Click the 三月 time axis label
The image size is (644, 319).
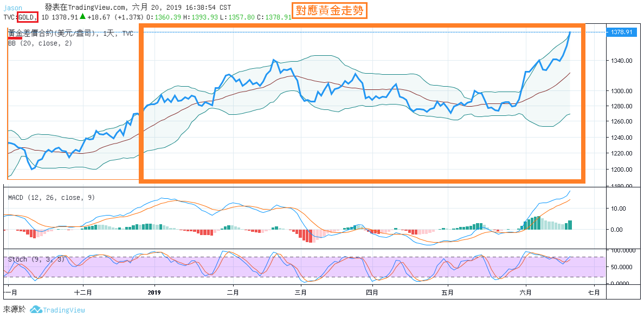301,292
